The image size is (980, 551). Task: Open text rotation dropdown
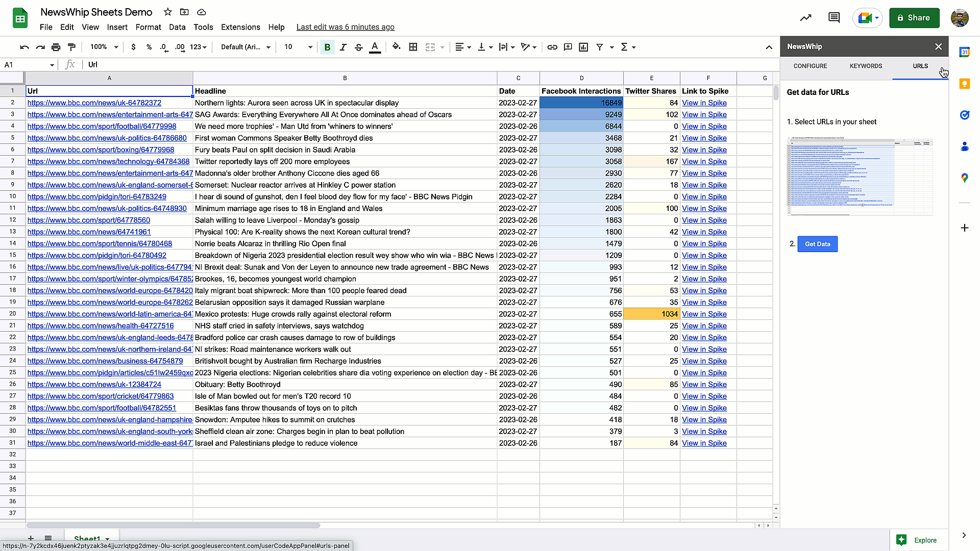click(528, 47)
